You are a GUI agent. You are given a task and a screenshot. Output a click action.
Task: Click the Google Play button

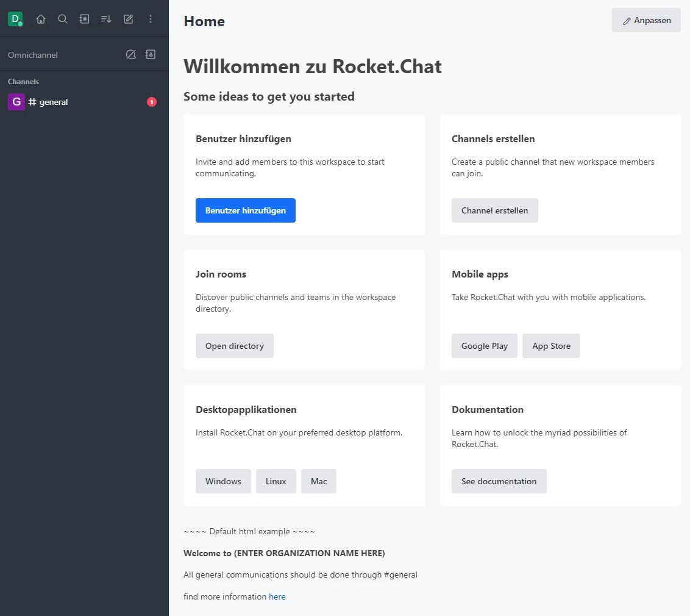[x=484, y=346]
